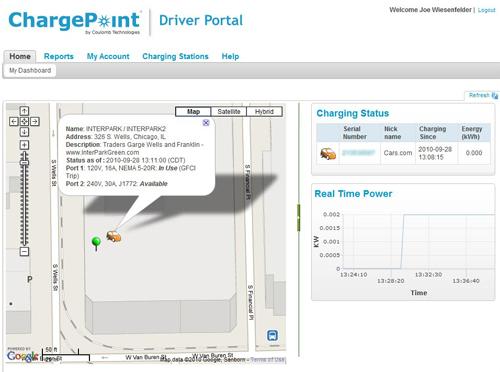The height and width of the screenshot is (372, 500).
Task: Pan the map up with arrow
Action: (24, 111)
